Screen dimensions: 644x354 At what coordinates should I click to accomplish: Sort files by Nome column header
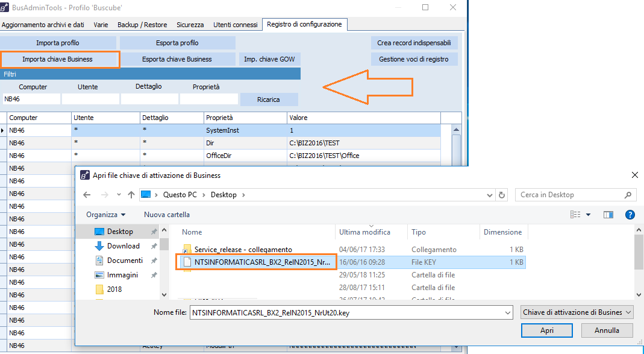coord(257,232)
